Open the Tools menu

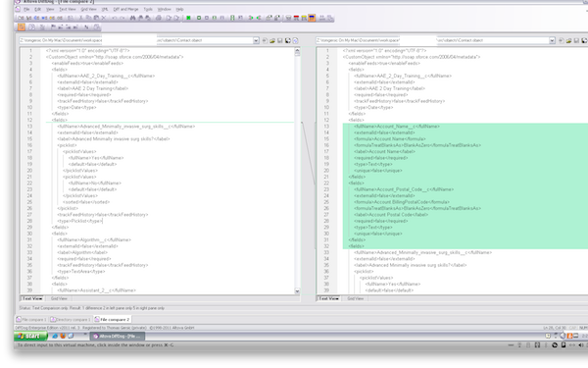coord(148,9)
